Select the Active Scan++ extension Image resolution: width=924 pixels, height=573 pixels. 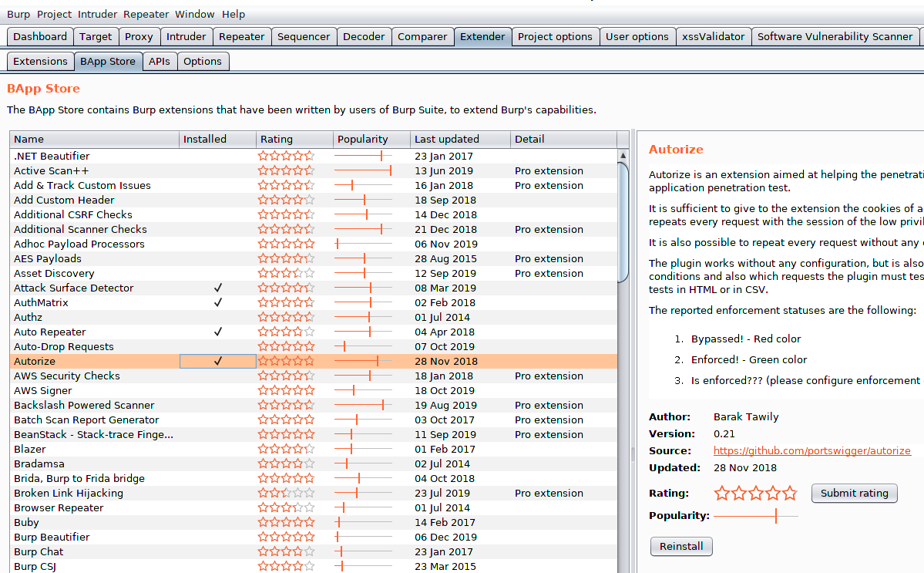314,171
